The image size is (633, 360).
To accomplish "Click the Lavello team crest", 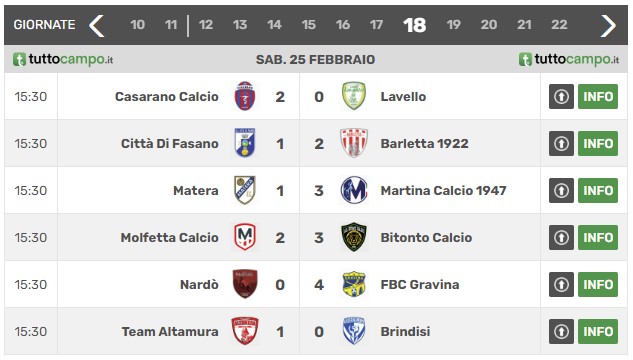I will (354, 96).
